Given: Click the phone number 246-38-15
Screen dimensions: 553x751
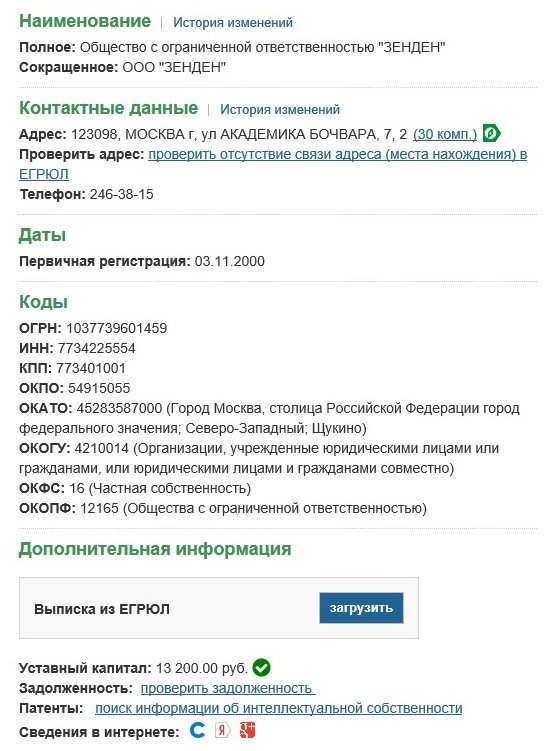Looking at the screenshot, I should [x=122, y=194].
